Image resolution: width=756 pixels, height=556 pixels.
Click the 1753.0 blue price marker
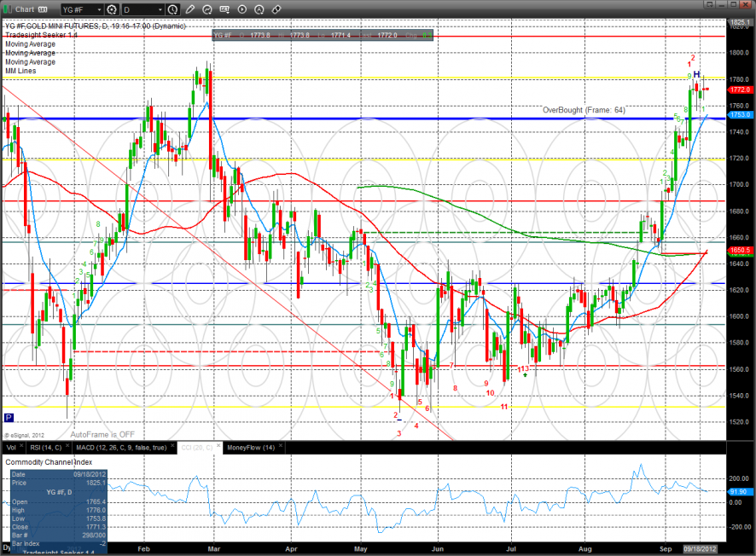point(740,114)
